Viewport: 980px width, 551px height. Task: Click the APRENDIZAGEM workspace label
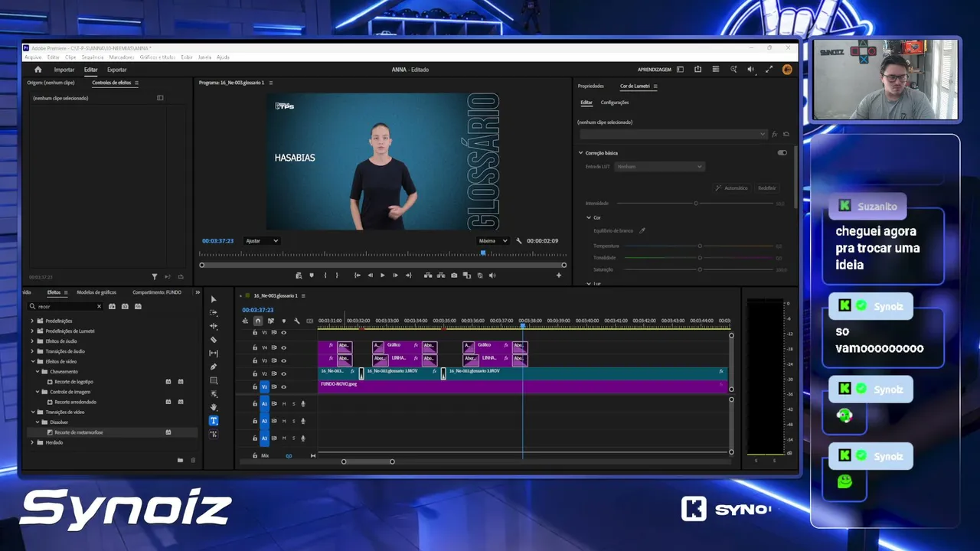tap(655, 70)
